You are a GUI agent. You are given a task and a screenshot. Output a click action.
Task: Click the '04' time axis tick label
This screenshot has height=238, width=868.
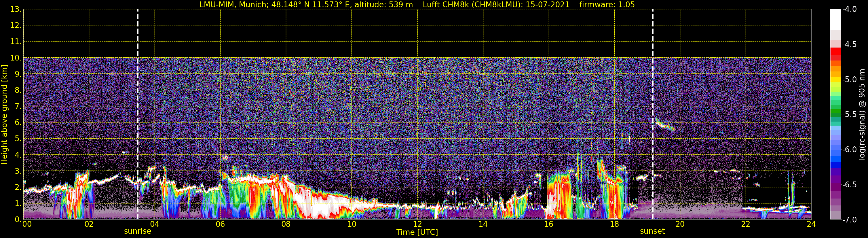coord(155,224)
